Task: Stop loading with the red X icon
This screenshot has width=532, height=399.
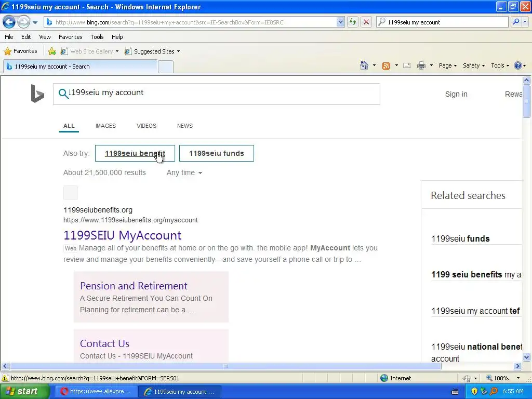Action: point(366,22)
